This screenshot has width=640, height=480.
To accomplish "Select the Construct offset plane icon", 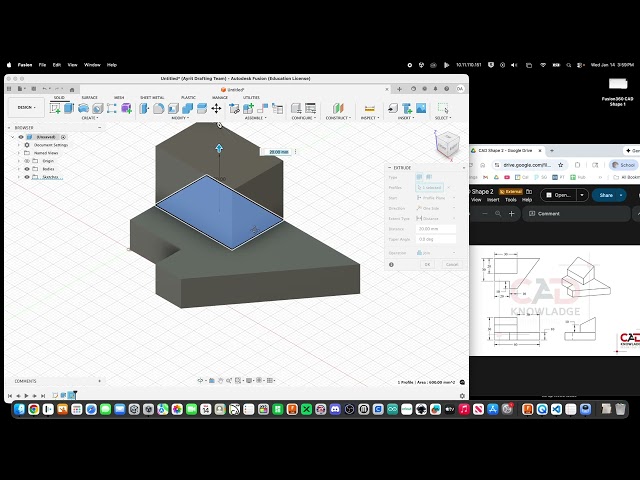I will point(338,108).
